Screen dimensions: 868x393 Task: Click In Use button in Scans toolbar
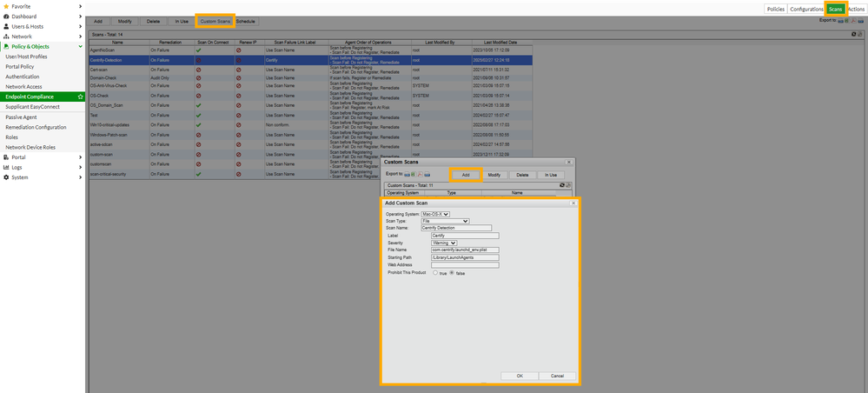pos(182,21)
